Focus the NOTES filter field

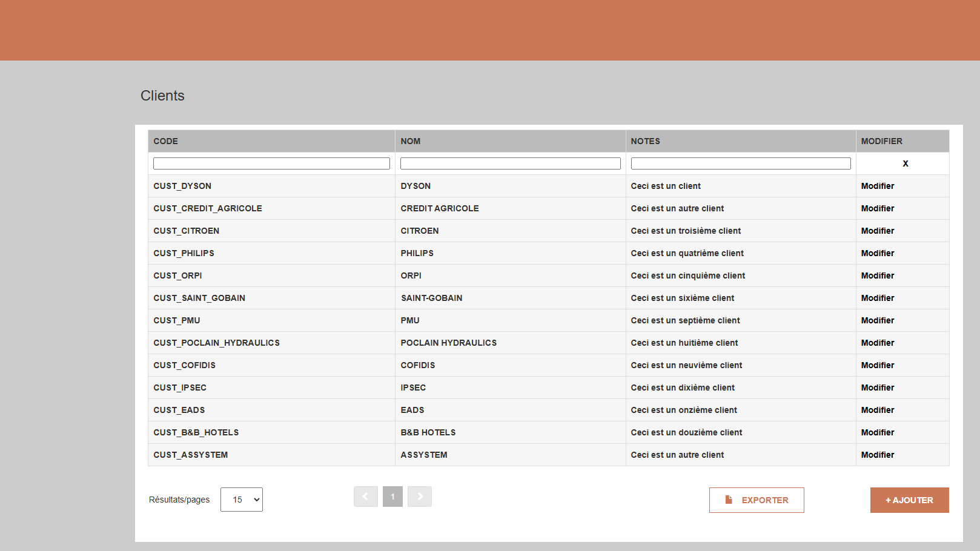pos(741,163)
